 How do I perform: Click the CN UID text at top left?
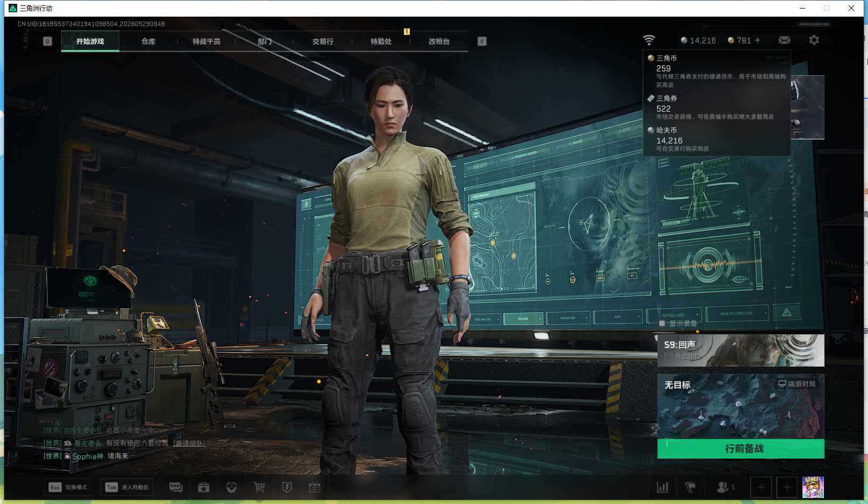(91, 24)
